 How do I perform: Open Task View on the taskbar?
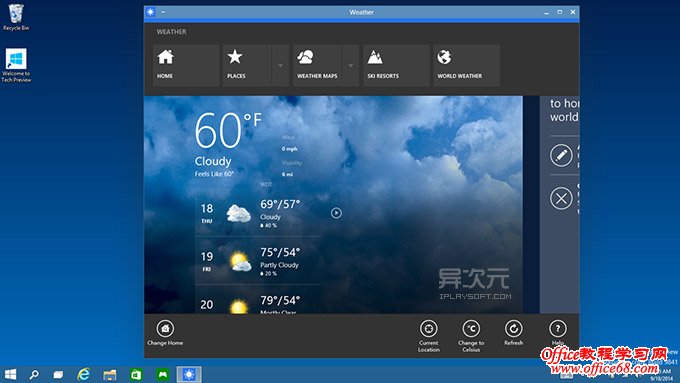coord(58,374)
